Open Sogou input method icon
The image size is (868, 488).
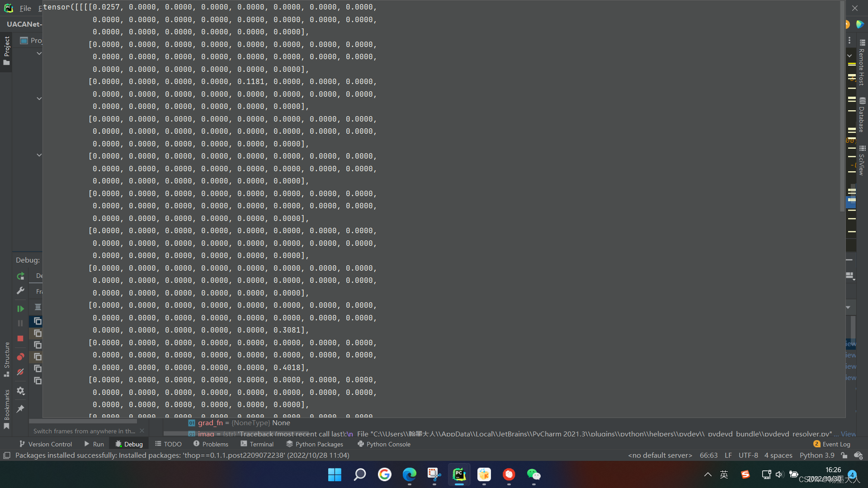pyautogui.click(x=745, y=474)
